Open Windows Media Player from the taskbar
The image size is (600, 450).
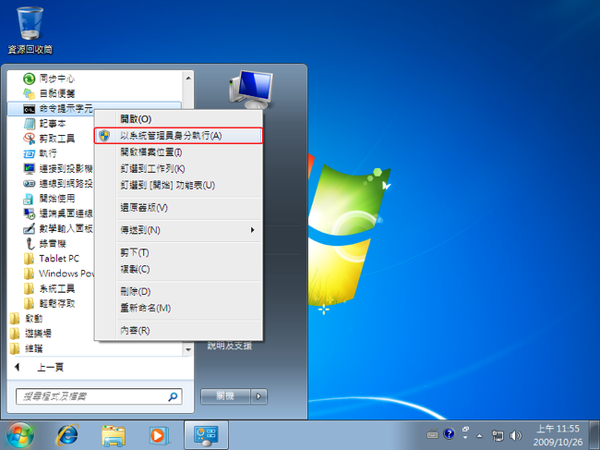coord(159,435)
